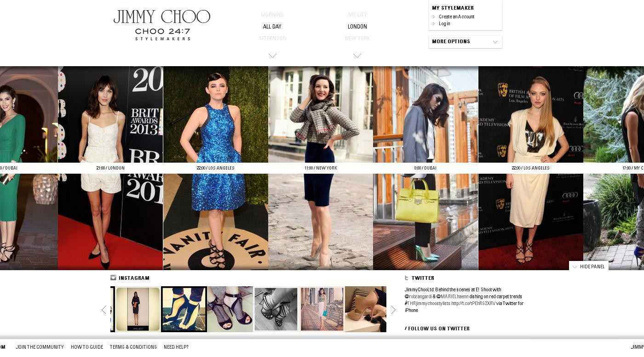Select the Morning time option
644x357 pixels.
pyautogui.click(x=272, y=15)
